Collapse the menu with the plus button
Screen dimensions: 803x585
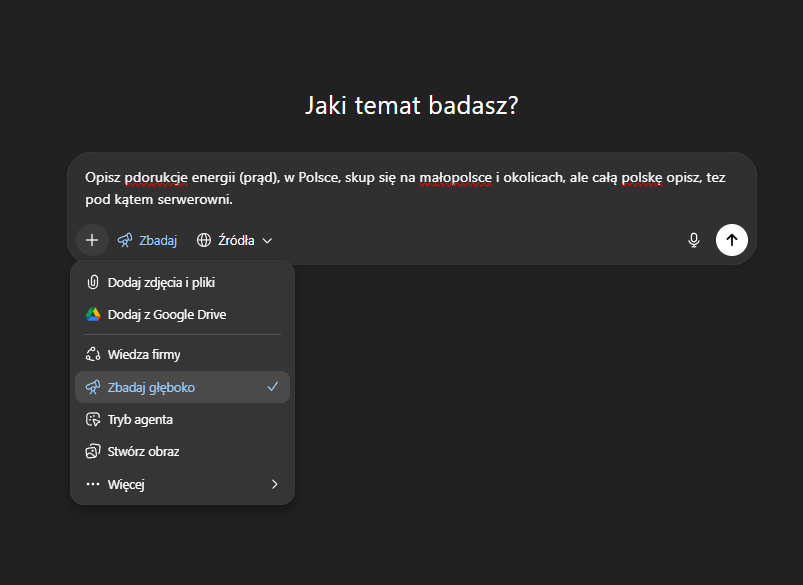tap(92, 240)
